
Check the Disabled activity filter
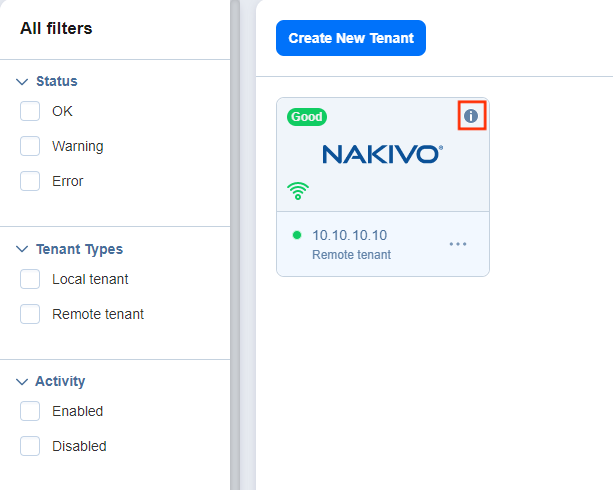click(30, 446)
